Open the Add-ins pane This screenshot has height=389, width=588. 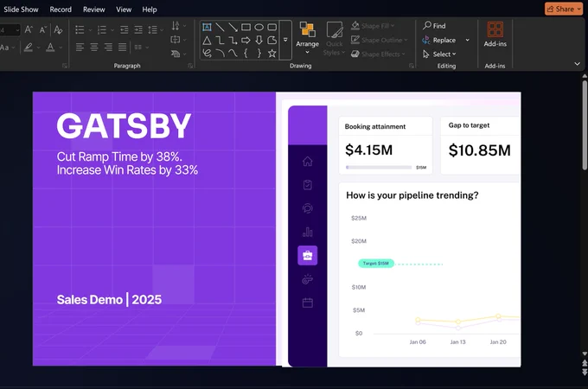495,35
